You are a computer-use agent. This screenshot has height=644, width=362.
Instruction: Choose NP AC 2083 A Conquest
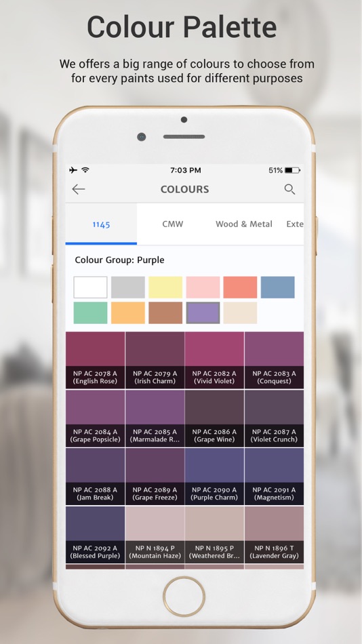click(x=274, y=360)
